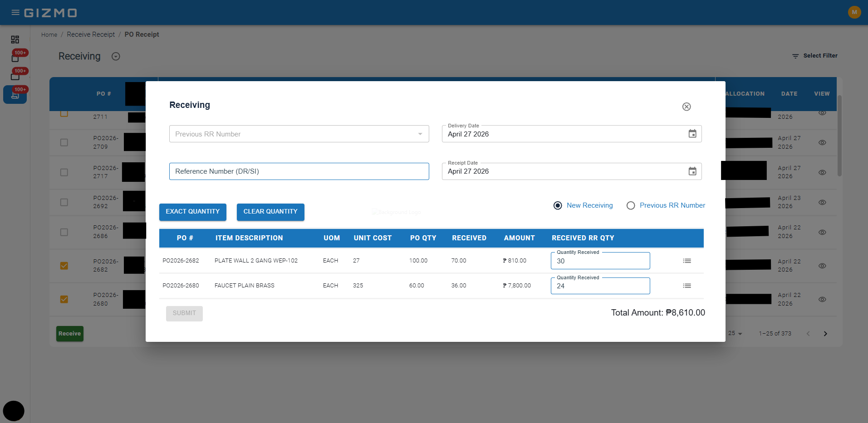Click Total Amount ₱8,610.00 text
The height and width of the screenshot is (423, 868).
tap(658, 313)
